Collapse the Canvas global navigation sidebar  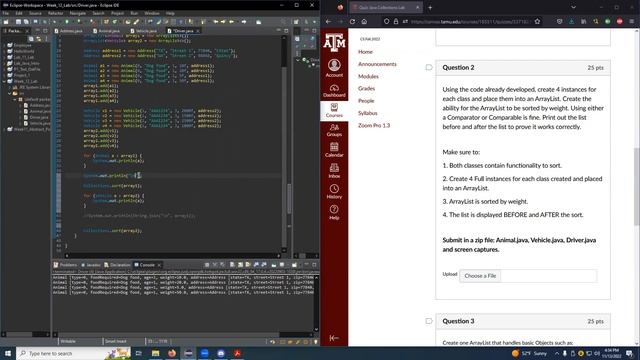click(334, 338)
